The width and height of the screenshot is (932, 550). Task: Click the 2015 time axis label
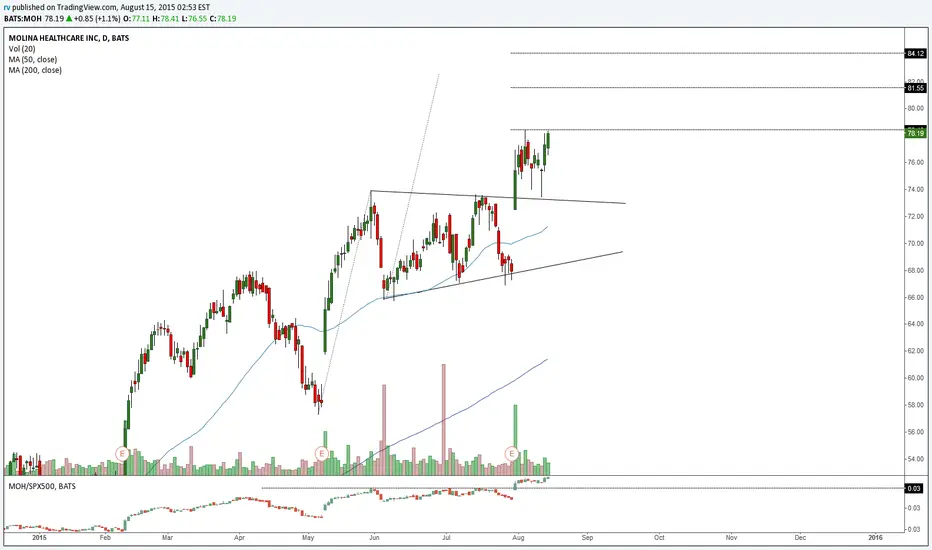pos(39,538)
